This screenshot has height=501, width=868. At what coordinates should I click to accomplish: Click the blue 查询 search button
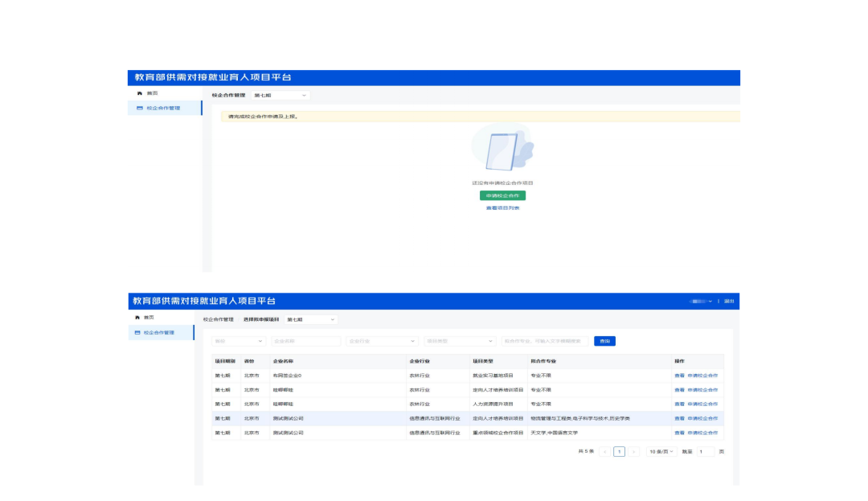[604, 341]
